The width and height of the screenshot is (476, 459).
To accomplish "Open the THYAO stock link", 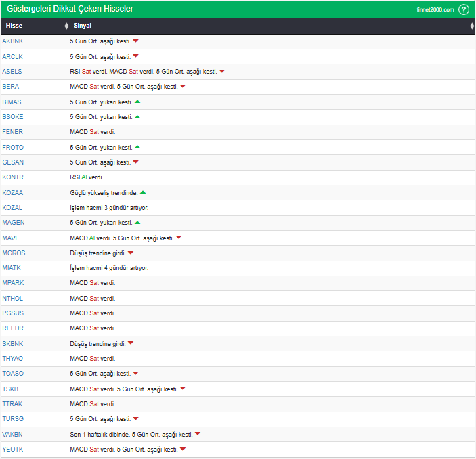I will 13,359.
